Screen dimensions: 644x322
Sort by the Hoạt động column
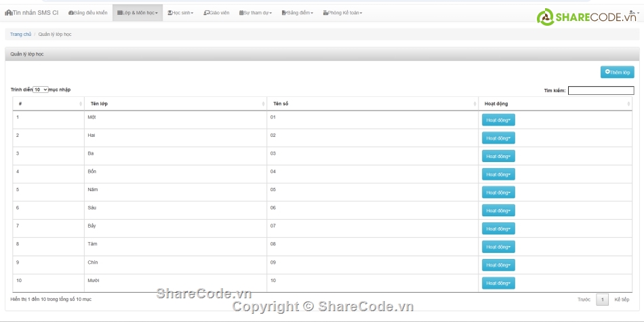point(555,104)
